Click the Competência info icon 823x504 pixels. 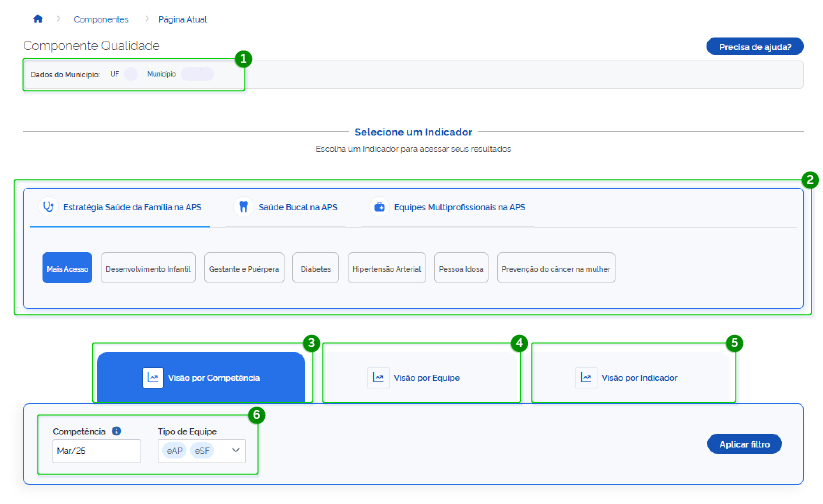[x=116, y=431]
